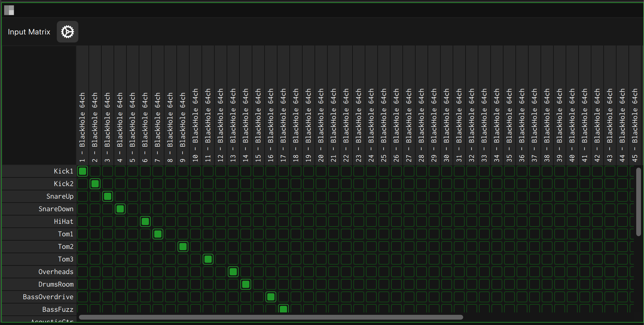Disable Kick1 routing to BlackHole channel 1
Image resolution: width=644 pixels, height=325 pixels.
pos(83,171)
